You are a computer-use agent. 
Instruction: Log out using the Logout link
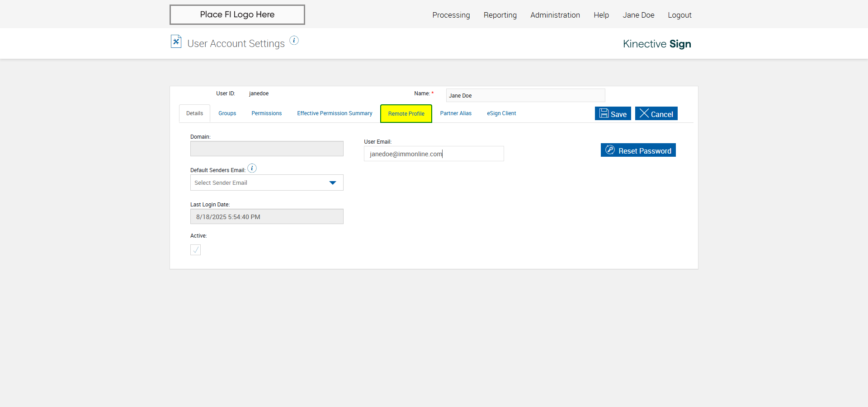679,15
